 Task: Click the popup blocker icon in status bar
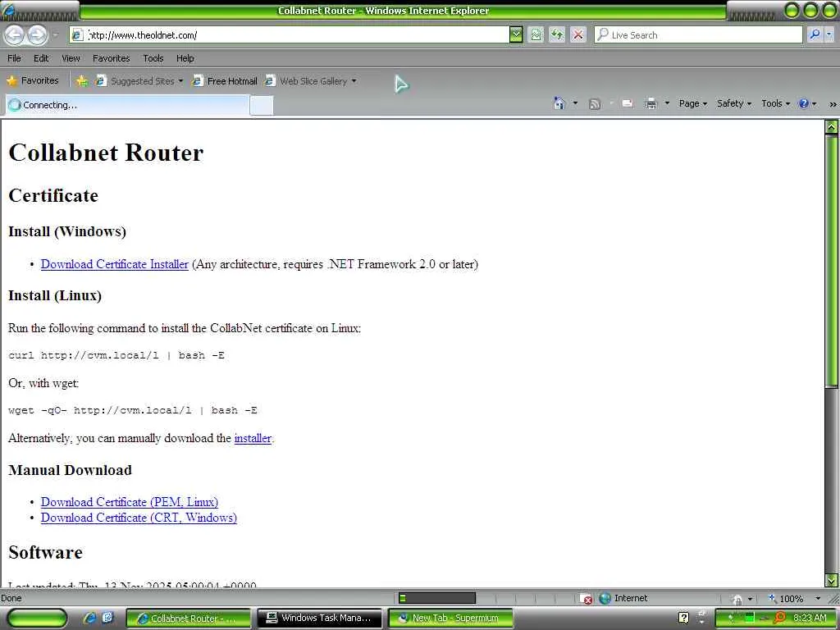coord(586,598)
